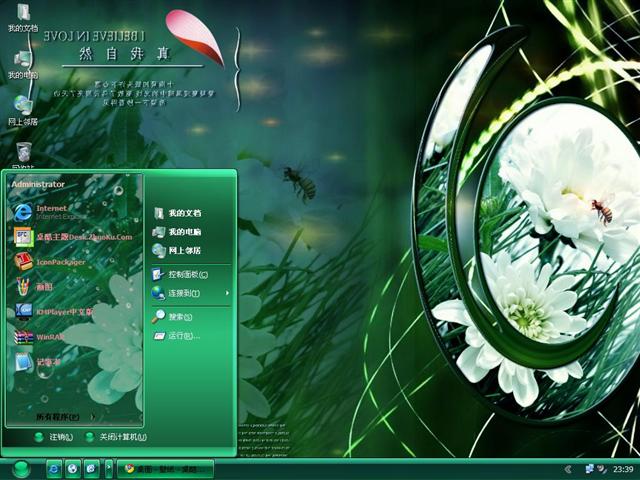Expand the 连接到(T) submenu
Image resolution: width=640 pixels, height=480 pixels.
(x=190, y=293)
